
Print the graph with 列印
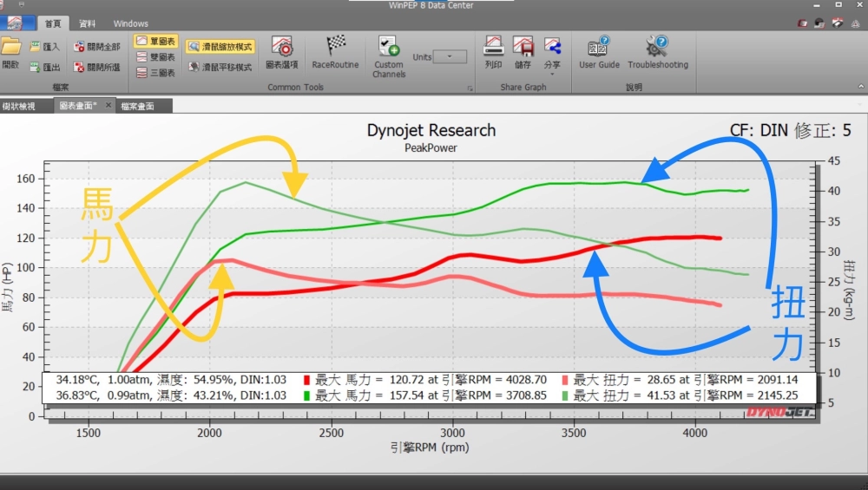point(494,50)
